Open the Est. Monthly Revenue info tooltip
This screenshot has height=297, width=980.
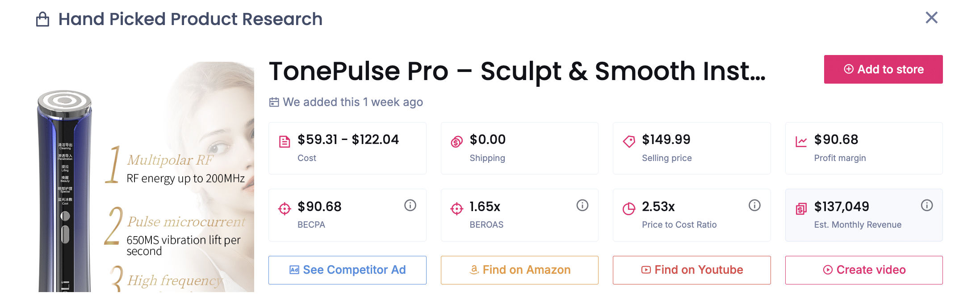coord(926,205)
